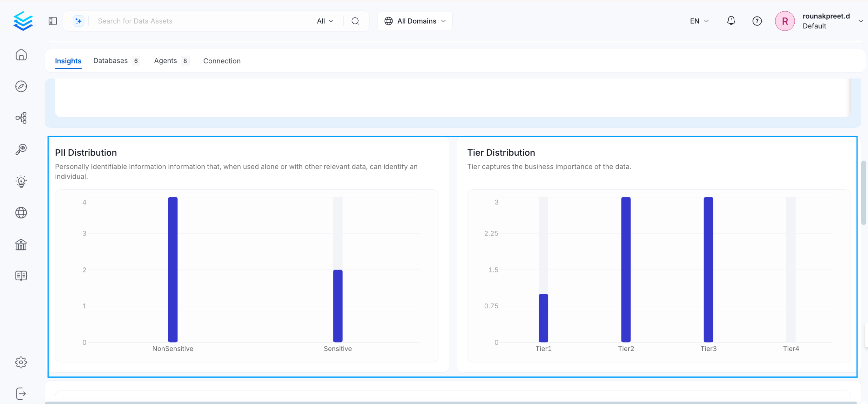
Task: Click the logout icon at sidebar bottom
Action: [21, 393]
